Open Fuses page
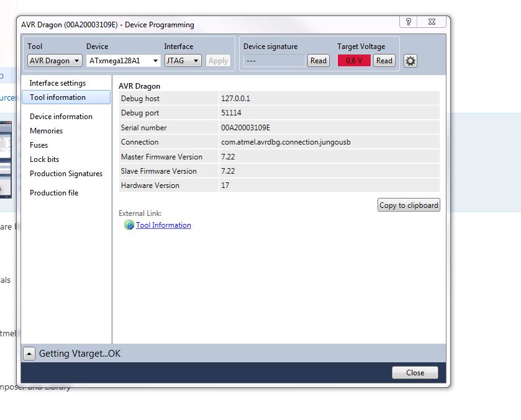 point(39,145)
